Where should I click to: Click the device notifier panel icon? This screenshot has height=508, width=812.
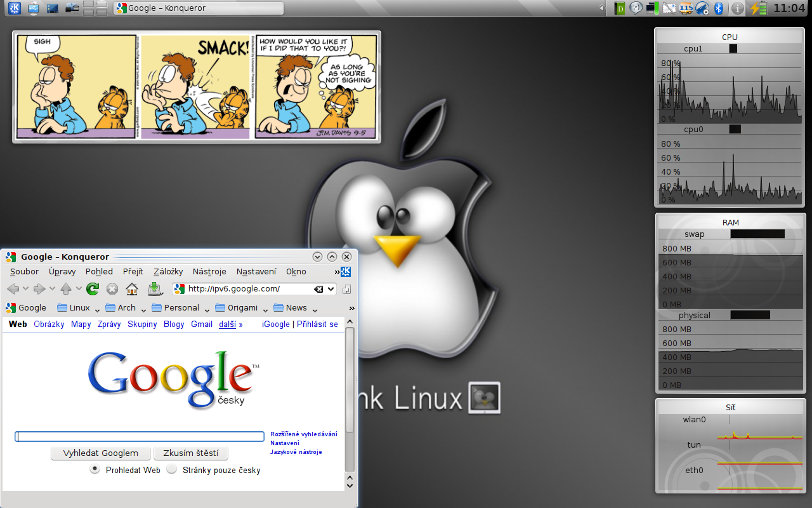pyautogui.click(x=33, y=8)
